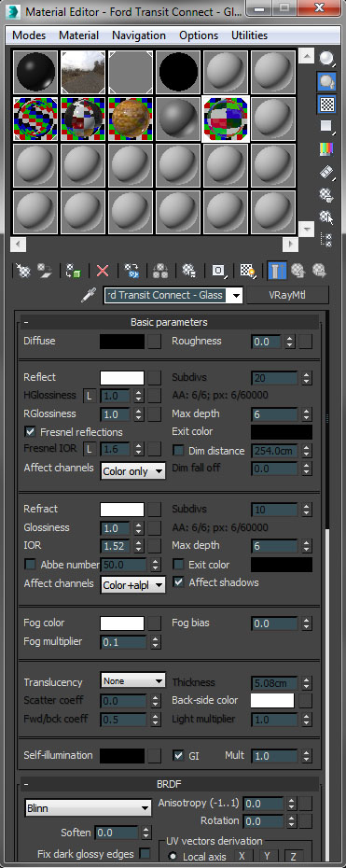
Task: Toggle the Show End Result icon
Action: (x=277, y=270)
